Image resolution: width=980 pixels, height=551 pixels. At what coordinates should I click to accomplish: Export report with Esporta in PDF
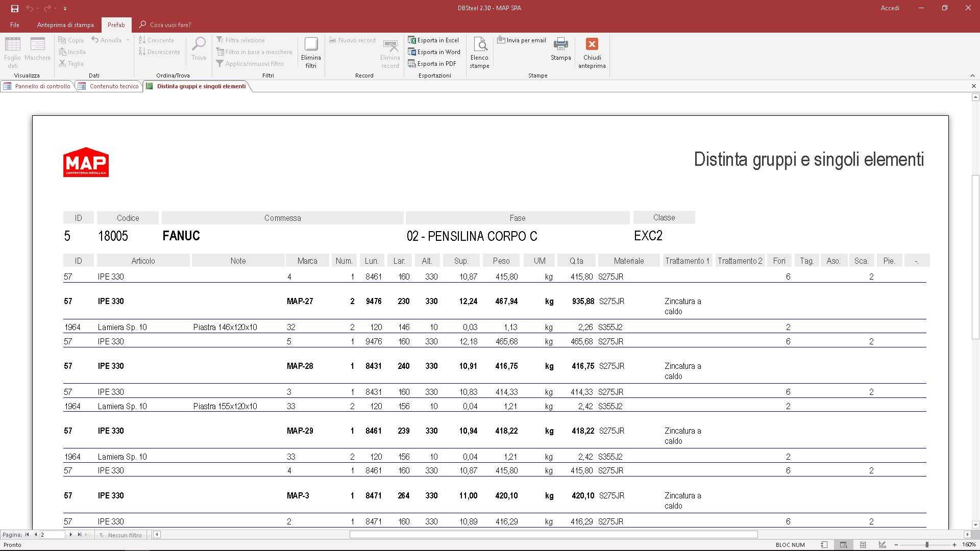(432, 63)
